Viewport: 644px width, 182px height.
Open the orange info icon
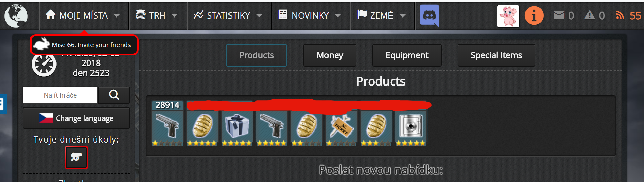pyautogui.click(x=534, y=16)
